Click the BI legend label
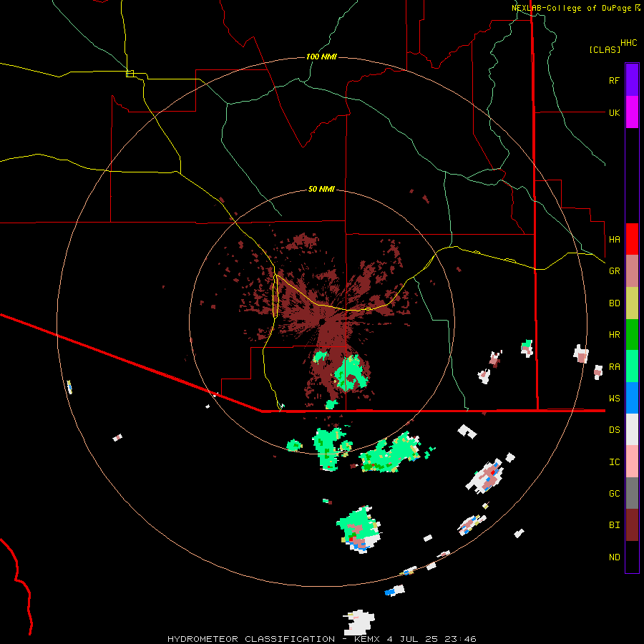 coord(614,525)
